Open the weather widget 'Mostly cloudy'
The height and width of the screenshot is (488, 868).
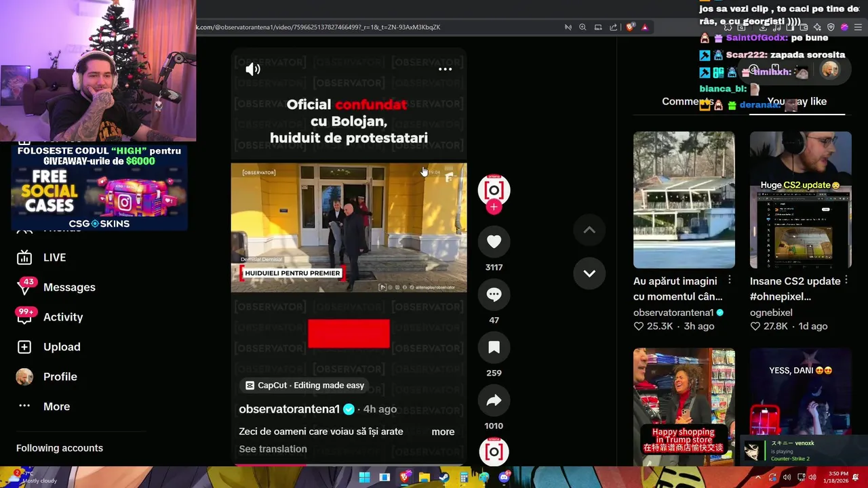31,477
